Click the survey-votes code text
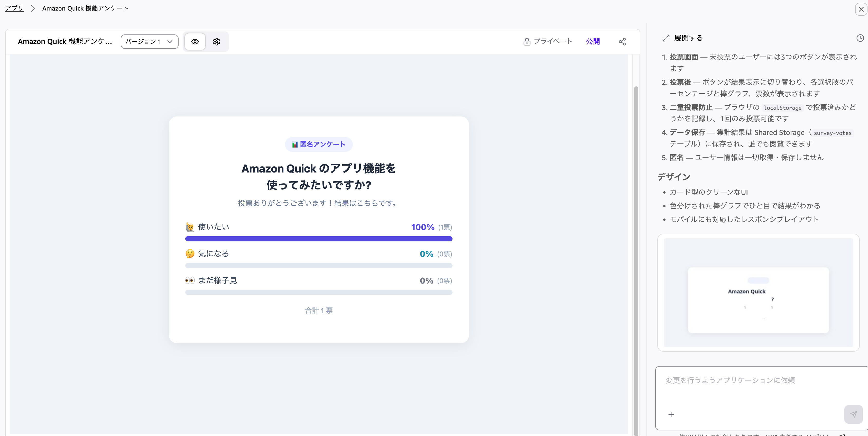Image resolution: width=868 pixels, height=436 pixels. tap(832, 133)
